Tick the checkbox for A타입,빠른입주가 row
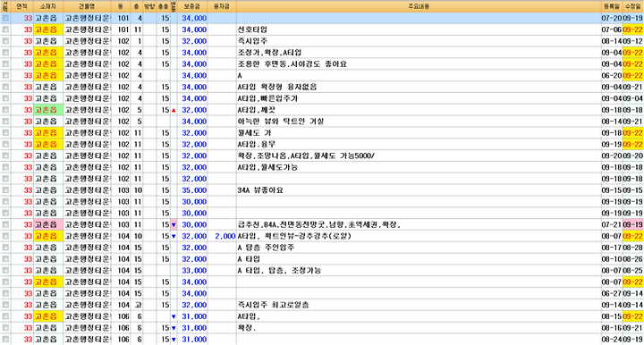The height and width of the screenshot is (345, 644). (5, 98)
